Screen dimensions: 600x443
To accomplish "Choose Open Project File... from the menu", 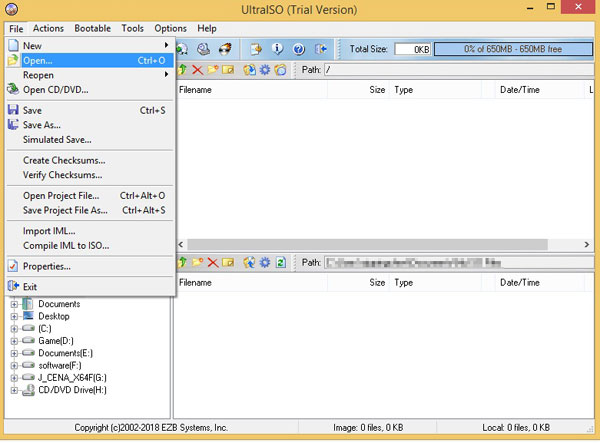I will (x=90, y=195).
